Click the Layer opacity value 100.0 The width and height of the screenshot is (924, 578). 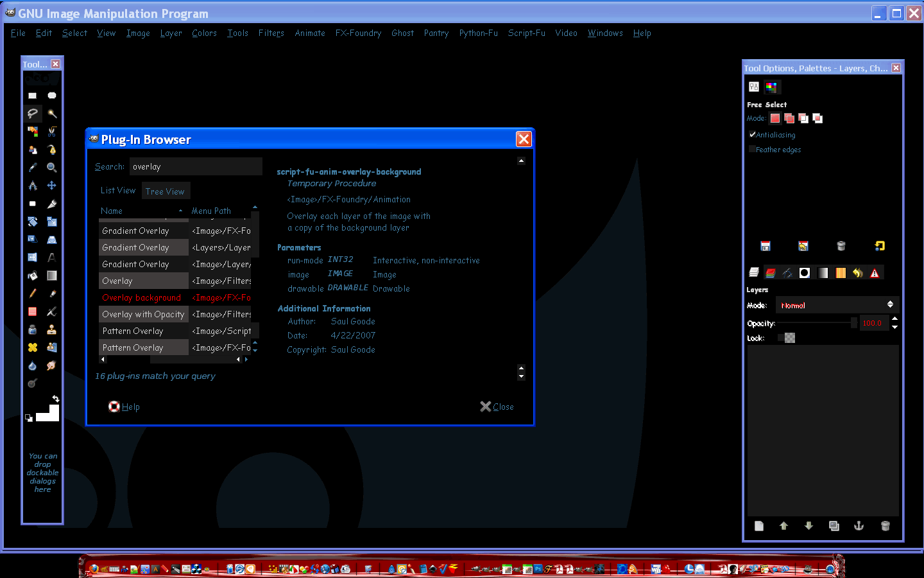[x=874, y=323]
